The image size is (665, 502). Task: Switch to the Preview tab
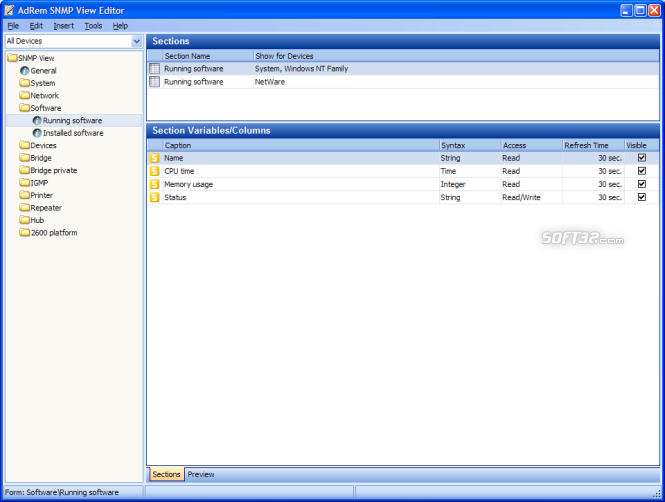(x=201, y=474)
